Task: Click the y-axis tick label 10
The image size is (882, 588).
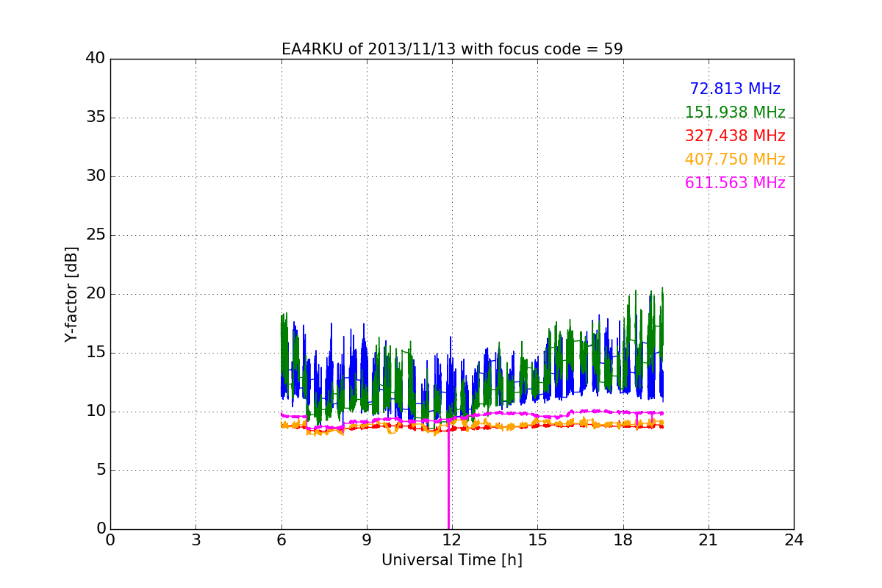Action: [96, 412]
